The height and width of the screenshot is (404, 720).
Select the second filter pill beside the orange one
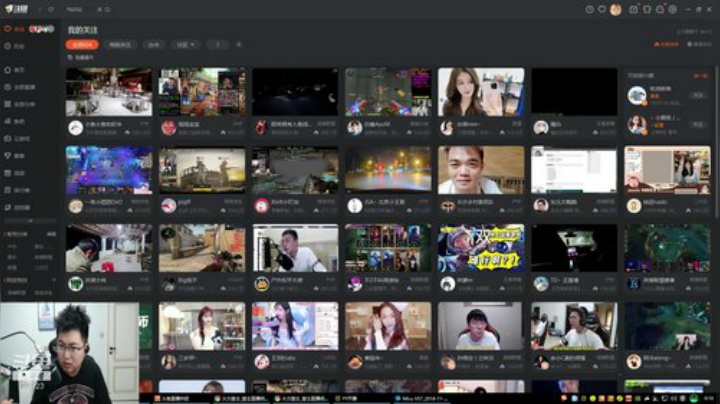click(120, 45)
